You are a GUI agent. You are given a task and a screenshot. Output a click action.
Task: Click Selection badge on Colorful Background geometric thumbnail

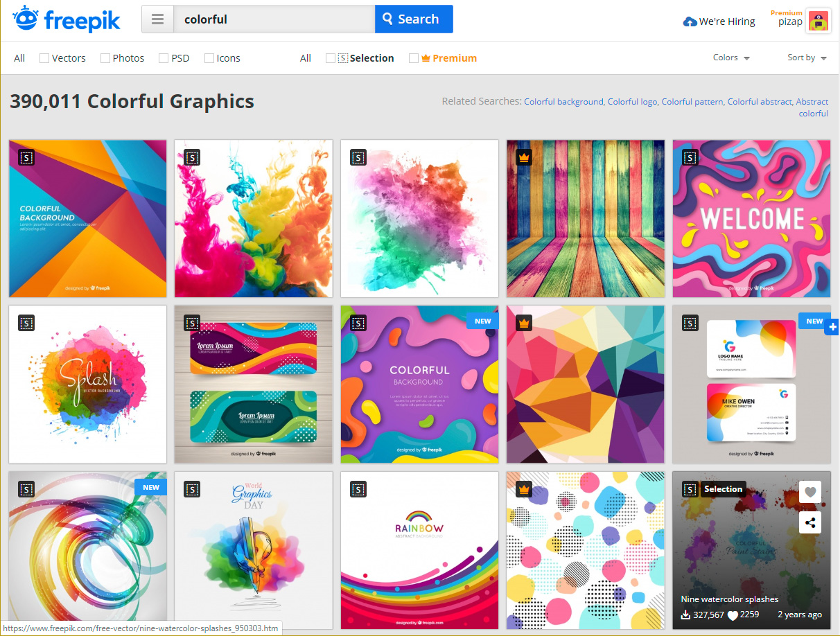(26, 158)
